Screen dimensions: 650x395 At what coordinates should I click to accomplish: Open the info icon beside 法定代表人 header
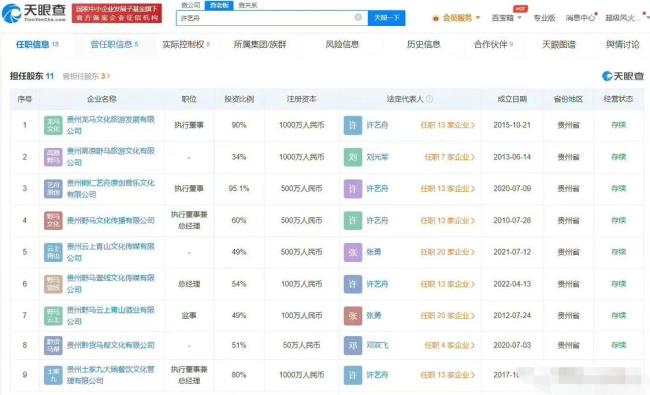(429, 99)
